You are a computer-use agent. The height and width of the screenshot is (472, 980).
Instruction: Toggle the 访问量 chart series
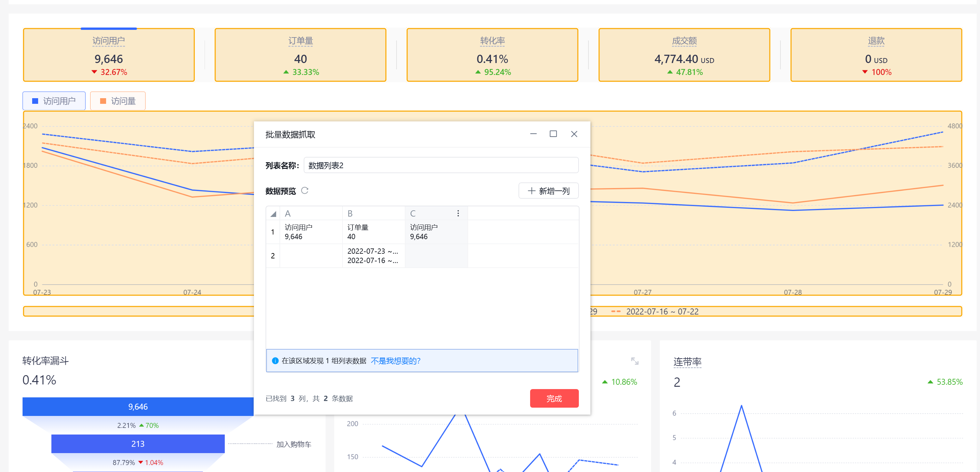(118, 101)
